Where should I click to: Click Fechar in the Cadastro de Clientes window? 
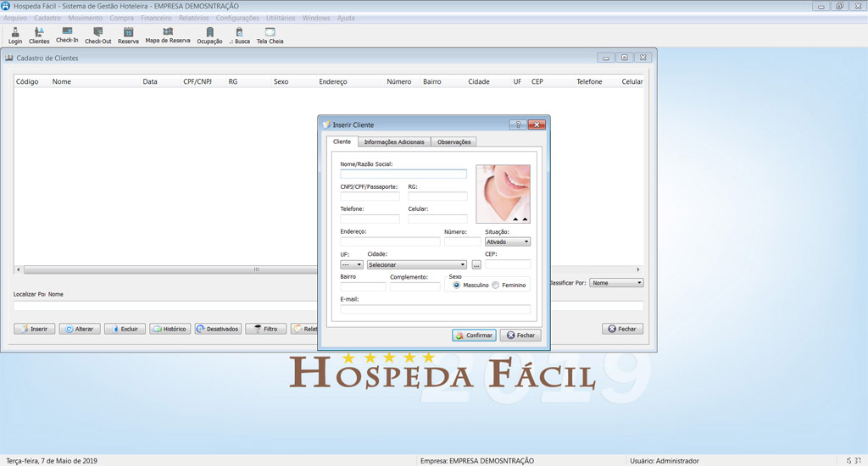coord(622,329)
